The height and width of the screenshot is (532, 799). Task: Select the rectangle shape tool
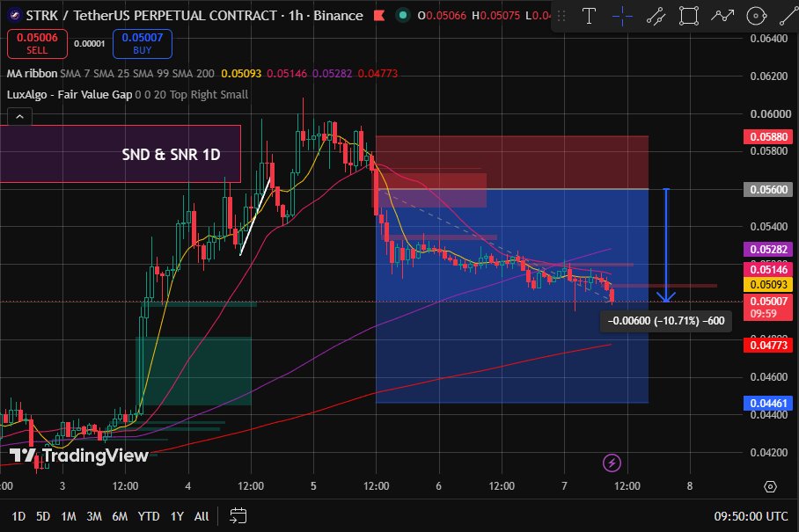[689, 17]
